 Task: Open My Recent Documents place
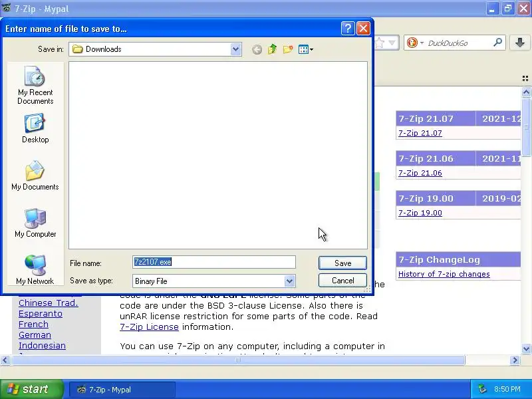35,85
